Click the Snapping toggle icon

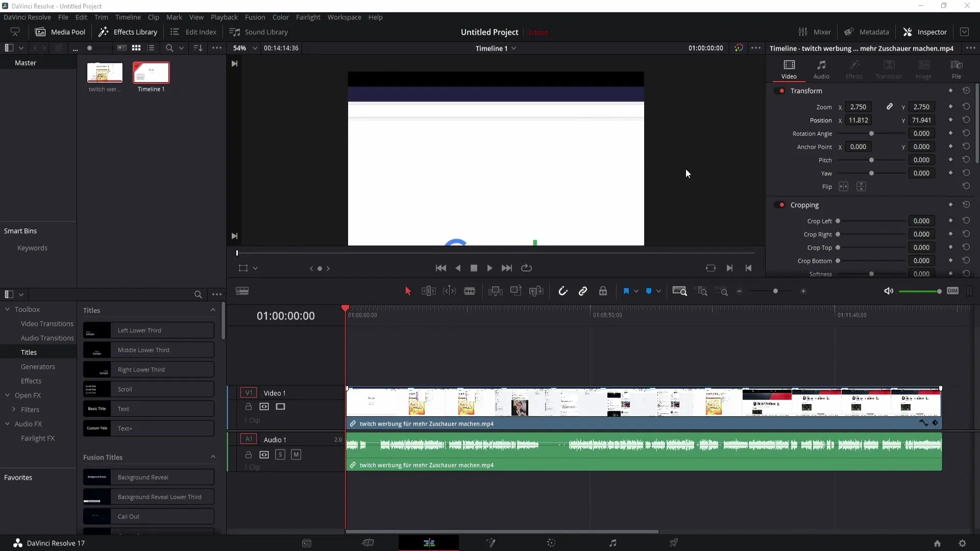(x=562, y=291)
